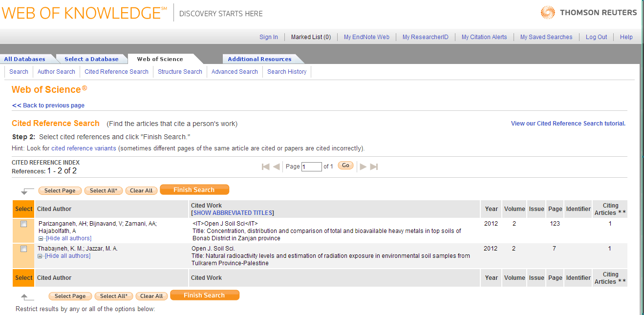Open citing articles count for Parizanganeh row
The width and height of the screenshot is (644, 315).
click(610, 224)
